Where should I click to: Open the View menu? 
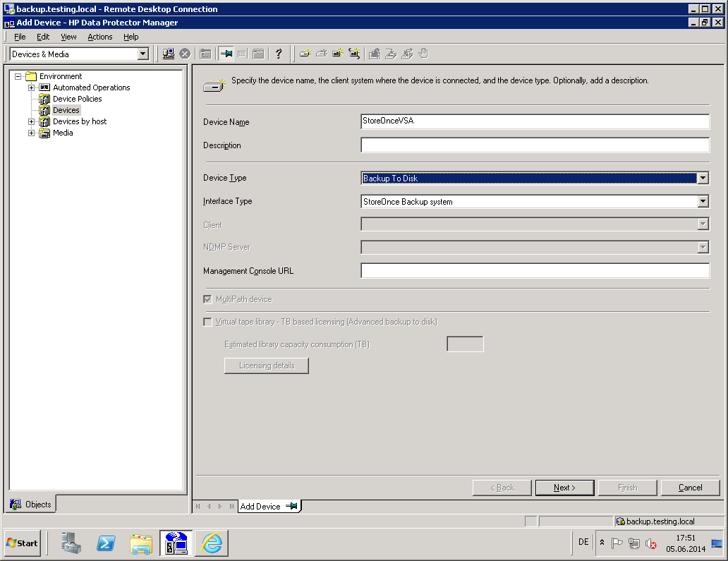[68, 37]
